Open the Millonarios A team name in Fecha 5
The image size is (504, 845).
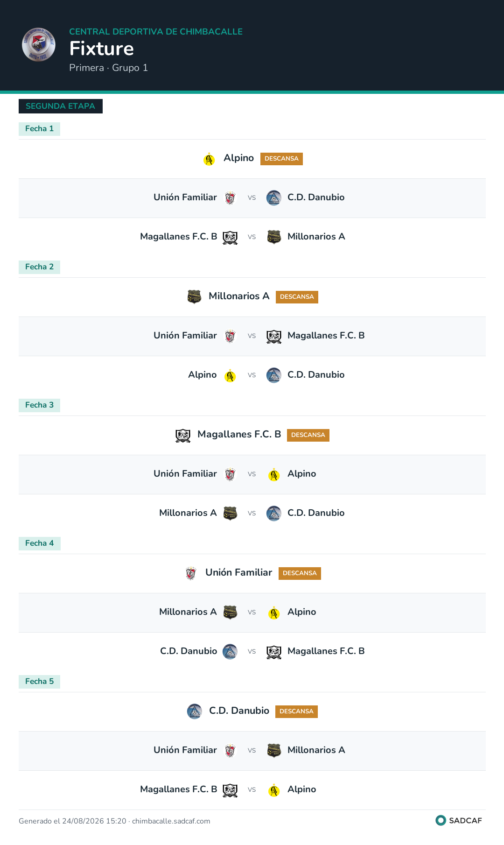click(316, 750)
